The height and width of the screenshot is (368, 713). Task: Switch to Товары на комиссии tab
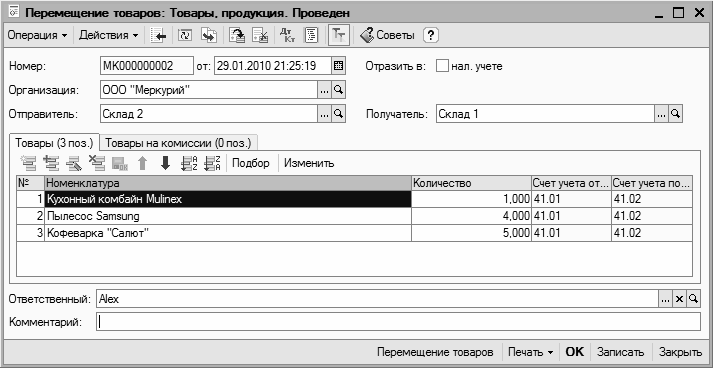[178, 143]
